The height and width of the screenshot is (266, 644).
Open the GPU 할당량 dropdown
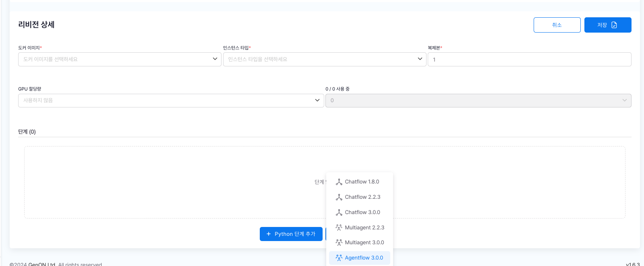[171, 100]
